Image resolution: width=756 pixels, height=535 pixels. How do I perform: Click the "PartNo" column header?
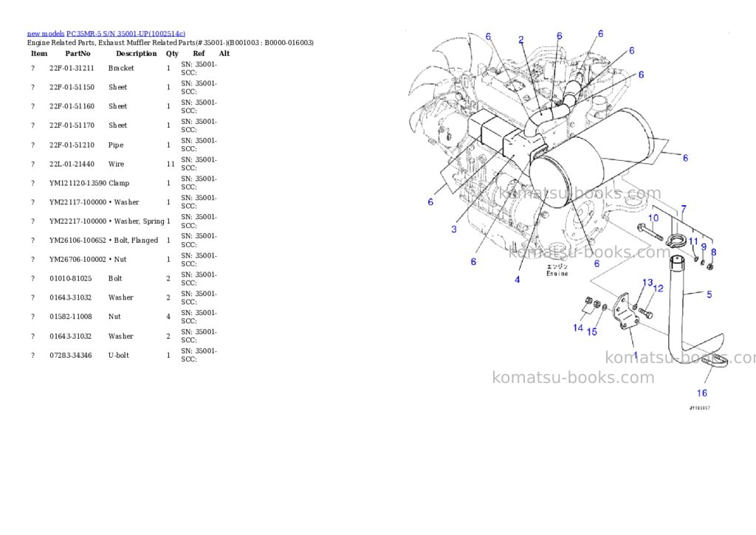pyautogui.click(x=78, y=53)
